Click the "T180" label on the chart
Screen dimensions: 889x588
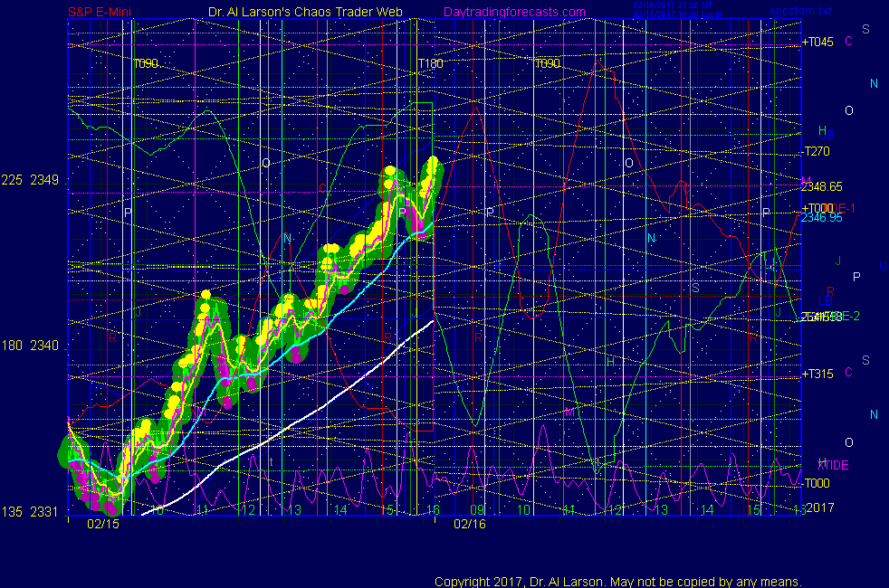coord(430,63)
